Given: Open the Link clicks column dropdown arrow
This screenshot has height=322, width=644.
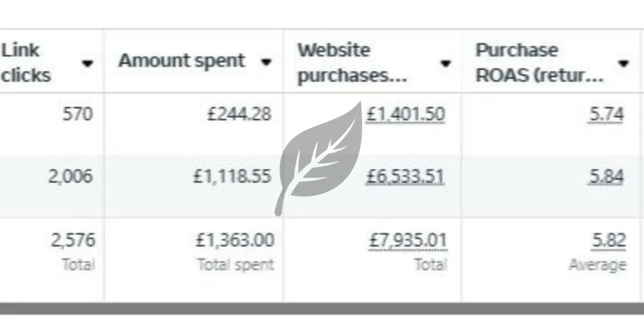Looking at the screenshot, I should coord(87,63).
